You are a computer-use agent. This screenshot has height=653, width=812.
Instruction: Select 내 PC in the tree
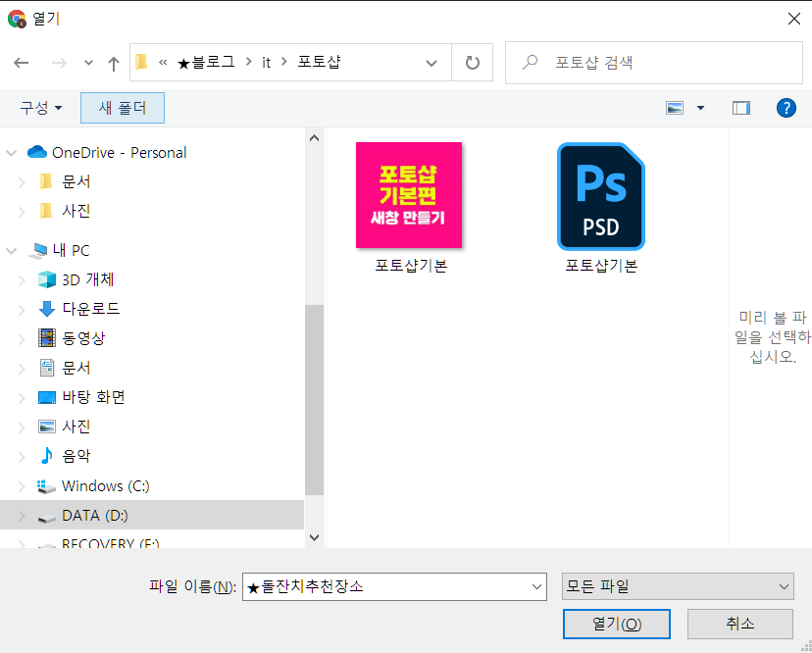click(71, 250)
